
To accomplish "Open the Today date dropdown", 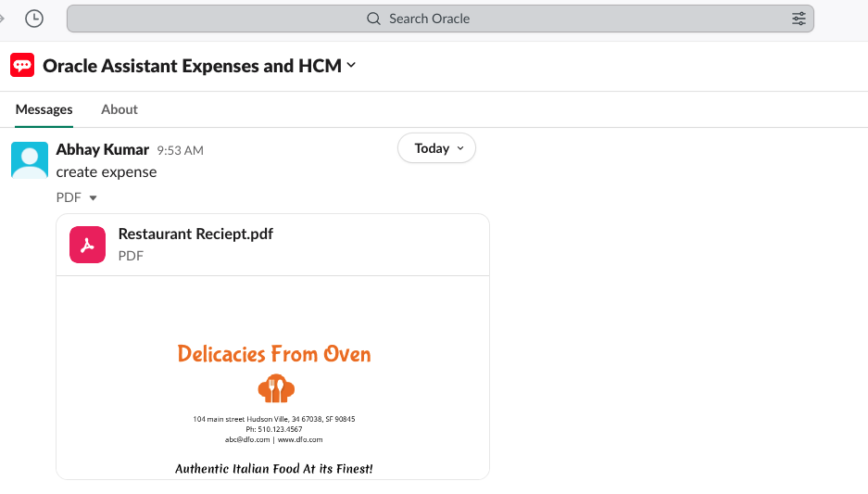I will click(x=436, y=148).
